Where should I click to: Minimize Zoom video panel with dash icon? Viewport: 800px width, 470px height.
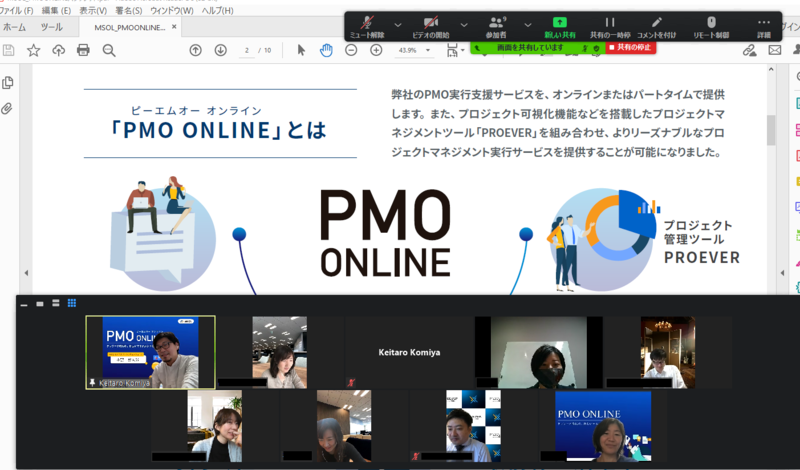pyautogui.click(x=24, y=304)
